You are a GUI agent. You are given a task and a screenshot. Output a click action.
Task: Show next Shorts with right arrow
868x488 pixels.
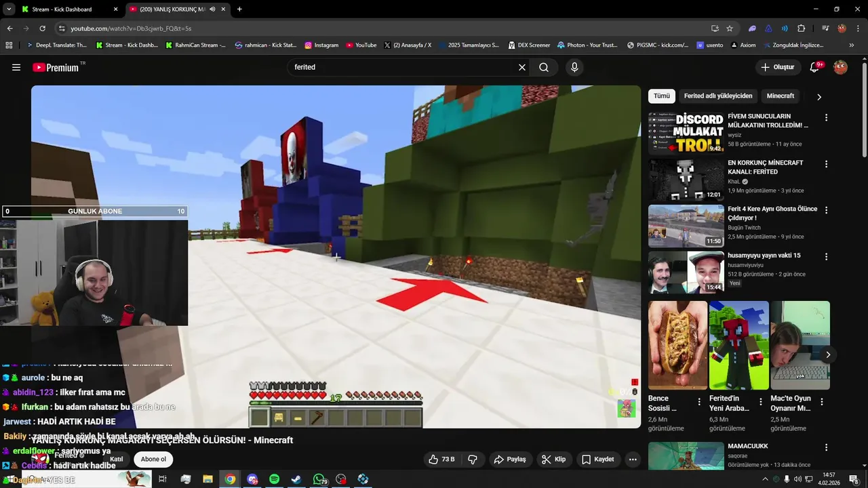coord(827,354)
